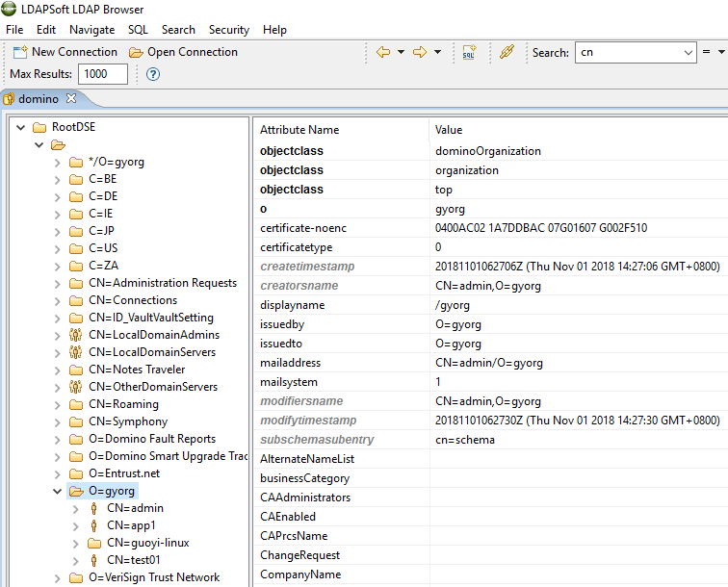The width and height of the screenshot is (728, 587).
Task: Close the domino tab
Action: tap(71, 98)
